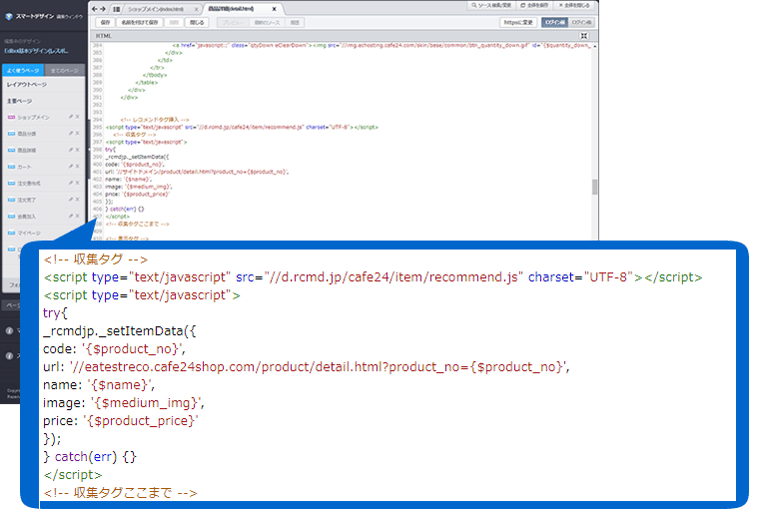The width and height of the screenshot is (759, 511).
Task: Click the レイアウトページ section header
Action: pos(27,84)
